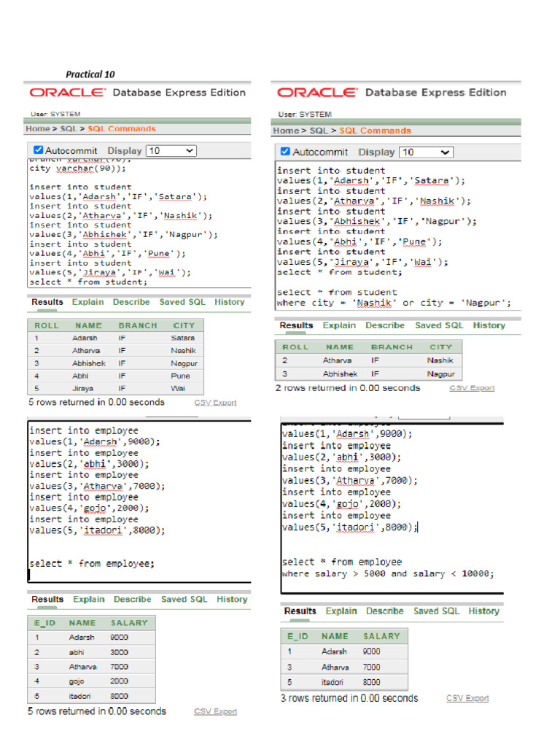Screen dimensions: 560x747
Task: Click the Oracle logo above the five-row student results
Action: [68, 93]
